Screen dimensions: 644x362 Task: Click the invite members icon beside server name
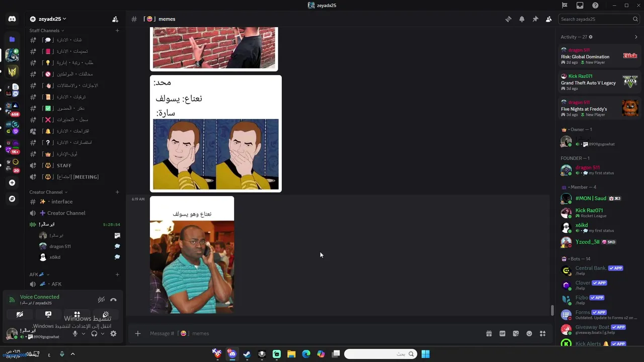tap(115, 19)
